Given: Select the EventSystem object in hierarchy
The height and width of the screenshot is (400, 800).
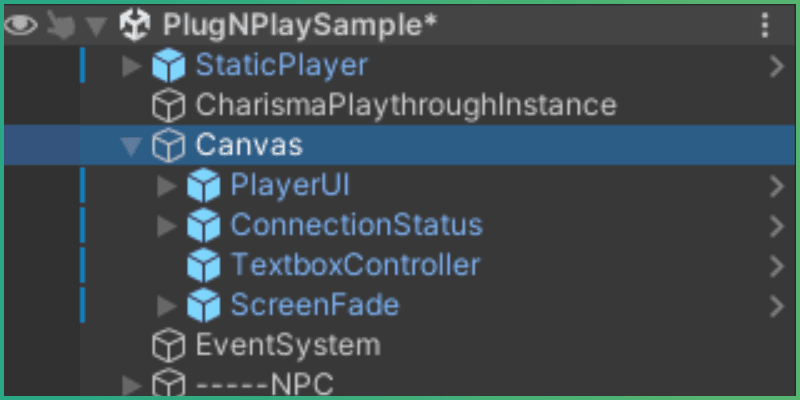Looking at the screenshot, I should (288, 345).
